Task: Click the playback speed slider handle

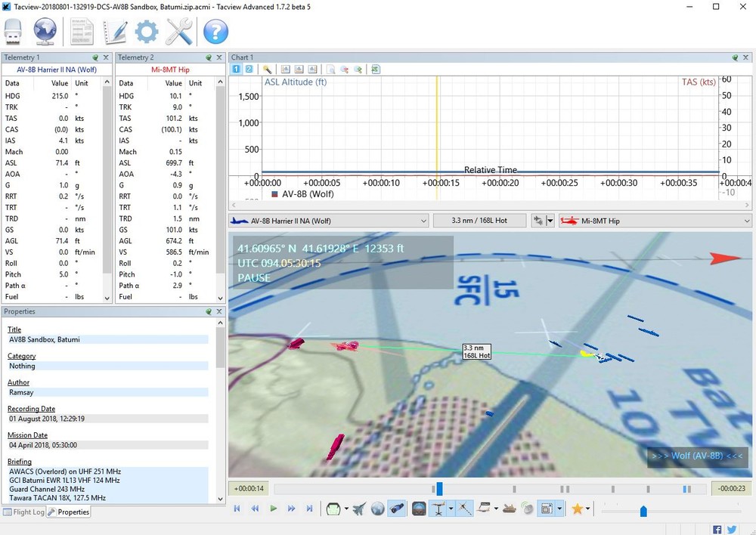Action: (643, 512)
